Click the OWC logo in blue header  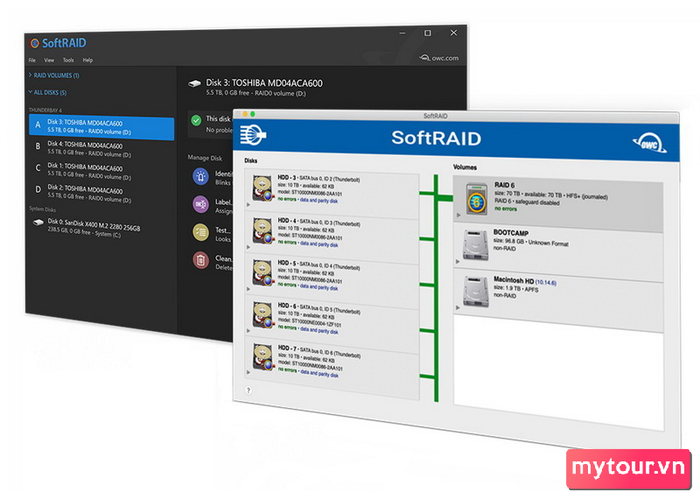tap(650, 143)
